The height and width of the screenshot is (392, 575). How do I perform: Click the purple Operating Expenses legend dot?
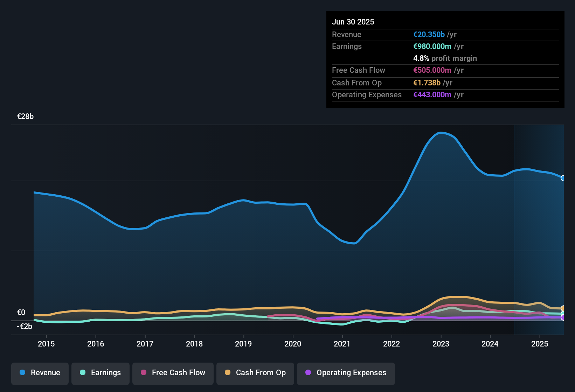coord(308,372)
